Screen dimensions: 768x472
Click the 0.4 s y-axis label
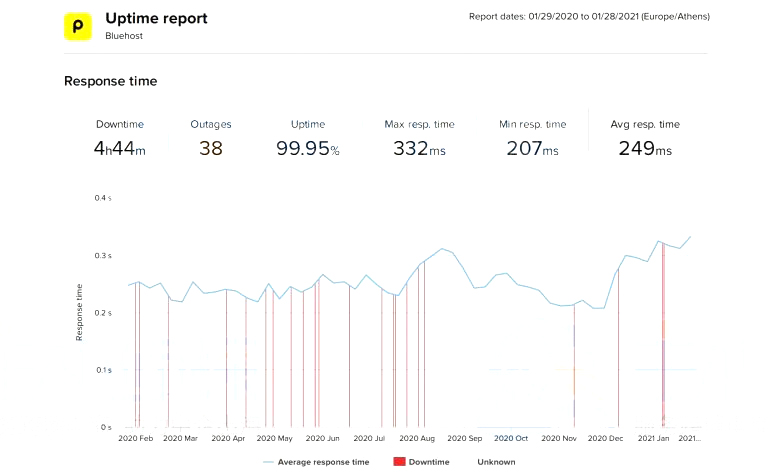coord(102,198)
